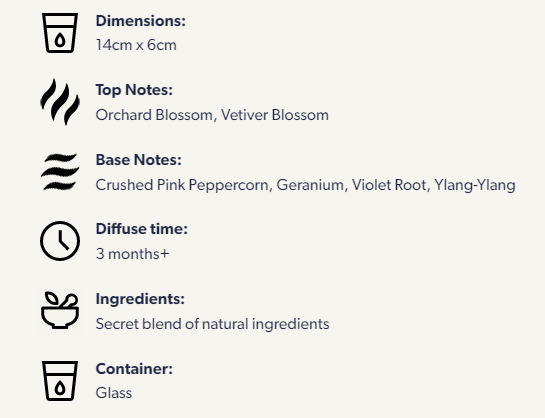Screen dimensions: 545x418
Task: Click the clock icon for Diffuse time
Action: coord(60,241)
